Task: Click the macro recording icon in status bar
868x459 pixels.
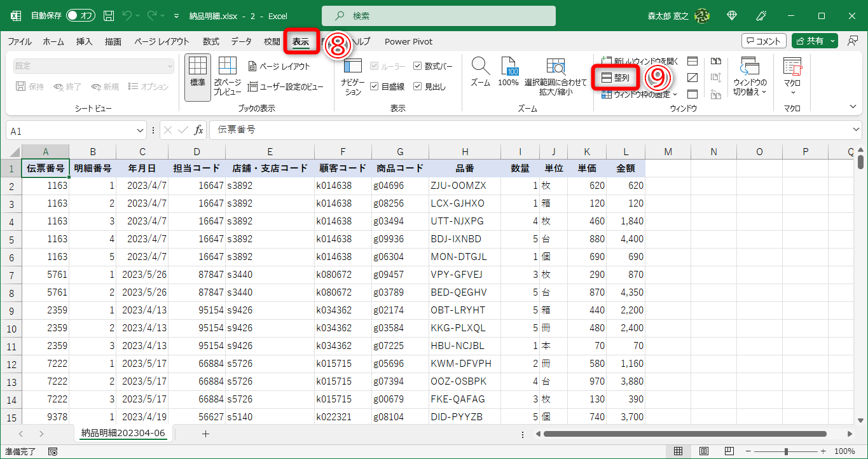Action: pos(52,450)
